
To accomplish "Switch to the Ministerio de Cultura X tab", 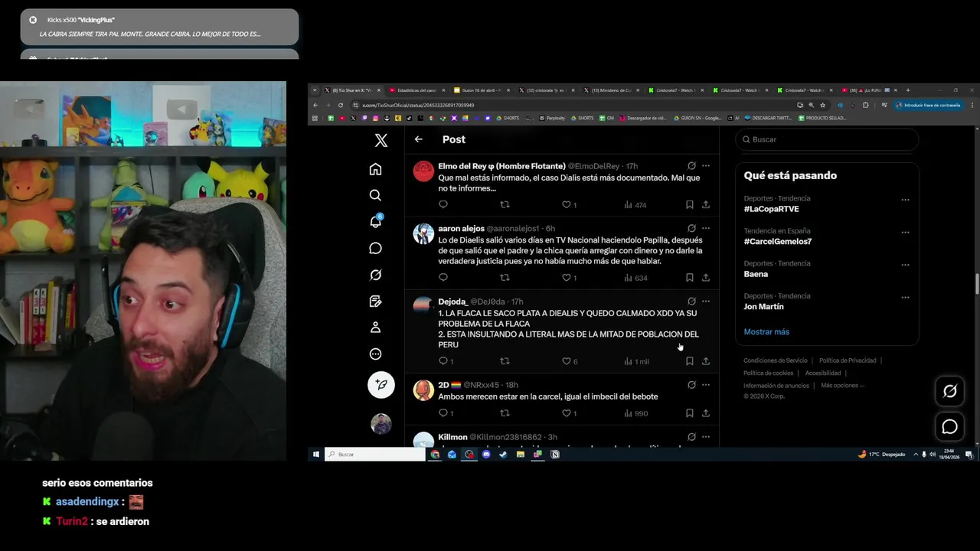I will [x=611, y=90].
